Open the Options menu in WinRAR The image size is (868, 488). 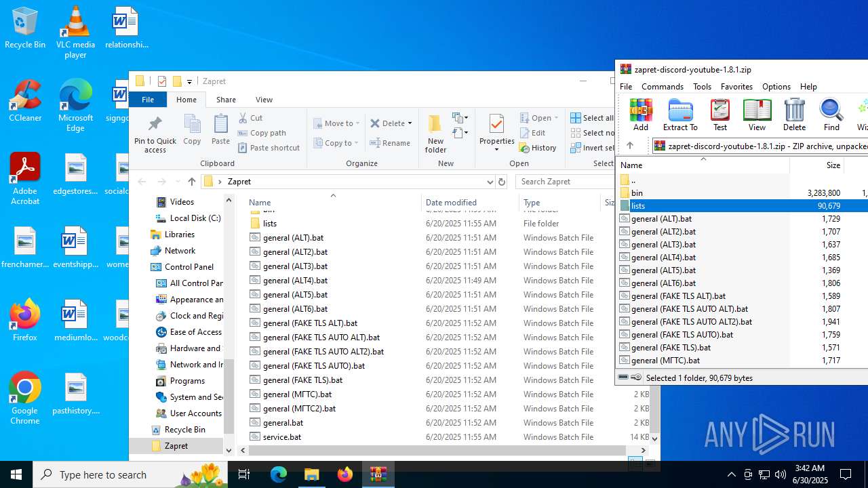click(x=776, y=87)
